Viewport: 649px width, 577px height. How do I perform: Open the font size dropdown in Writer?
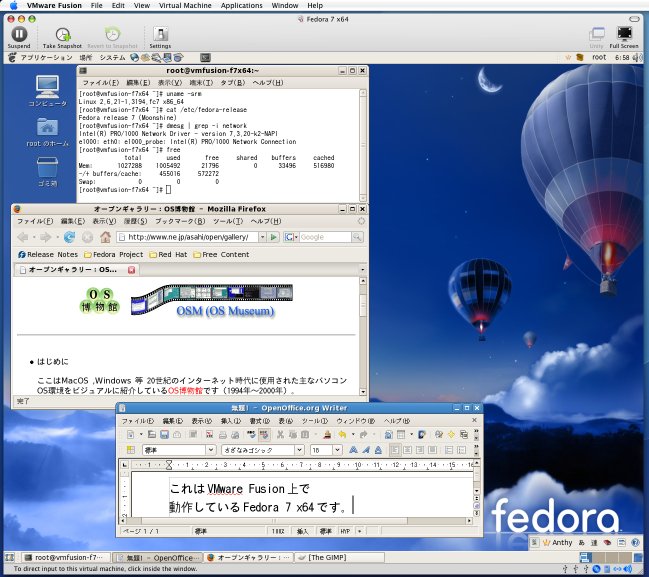337,450
